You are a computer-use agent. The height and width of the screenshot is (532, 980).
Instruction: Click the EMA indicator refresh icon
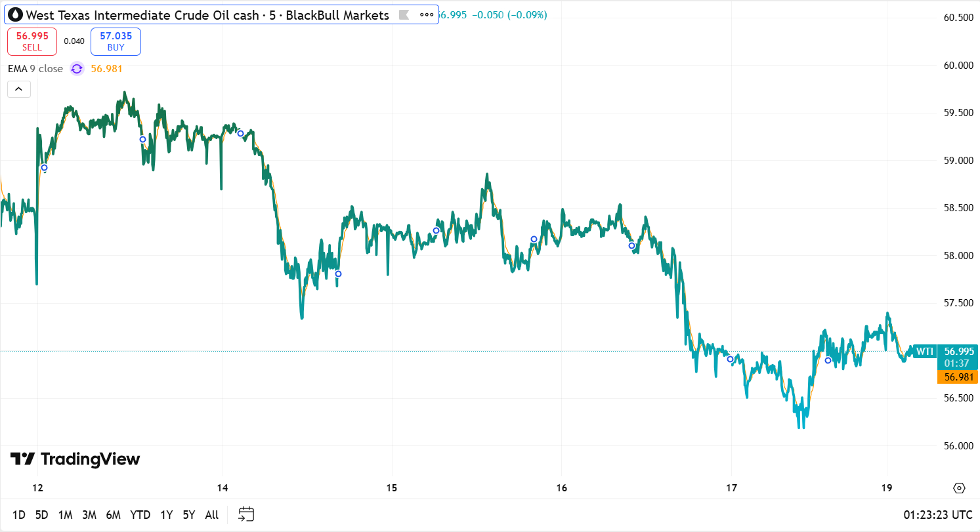tap(77, 69)
